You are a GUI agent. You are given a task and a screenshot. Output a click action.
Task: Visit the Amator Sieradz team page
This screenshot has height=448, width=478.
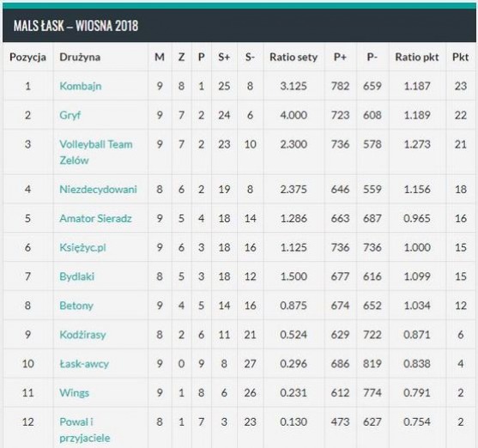[x=95, y=218]
